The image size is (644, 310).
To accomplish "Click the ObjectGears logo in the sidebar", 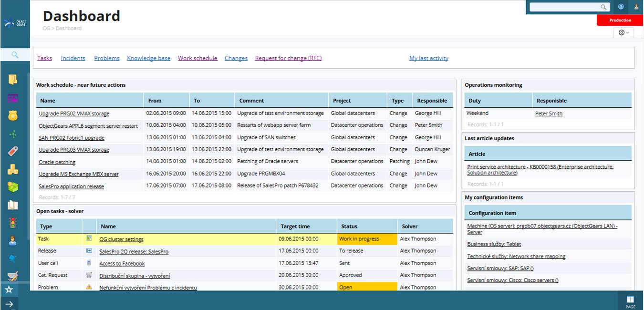I will click(14, 22).
